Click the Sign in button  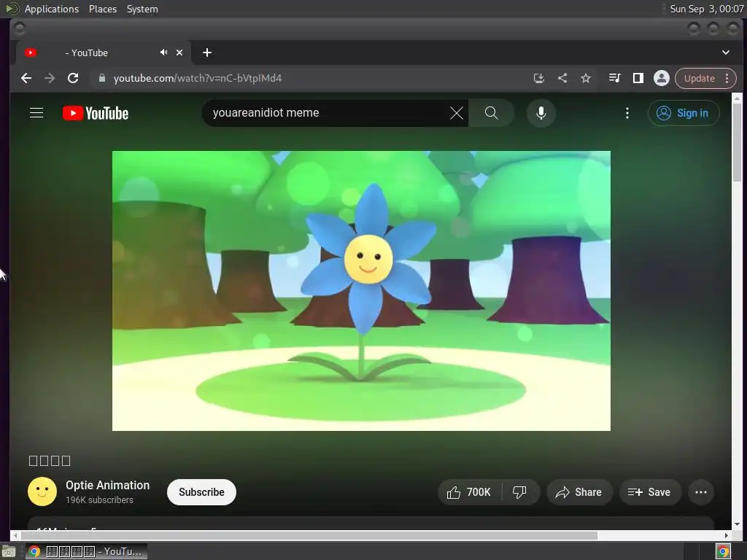(x=683, y=113)
